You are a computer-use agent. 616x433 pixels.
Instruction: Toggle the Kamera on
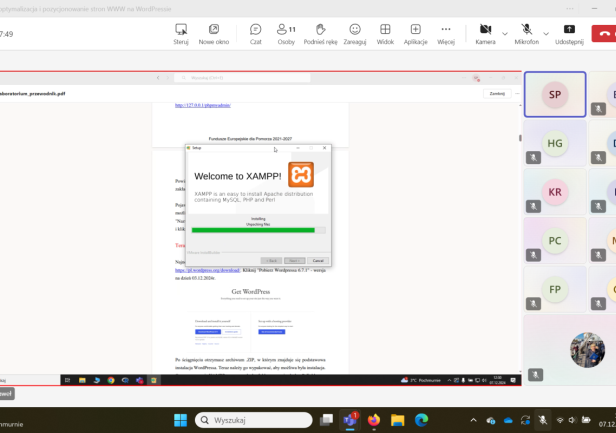485,34
